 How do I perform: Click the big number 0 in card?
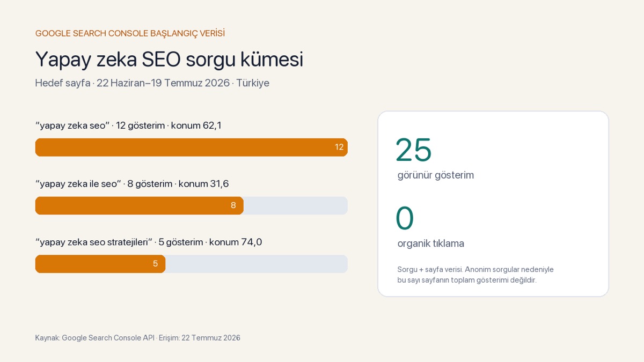(x=405, y=218)
